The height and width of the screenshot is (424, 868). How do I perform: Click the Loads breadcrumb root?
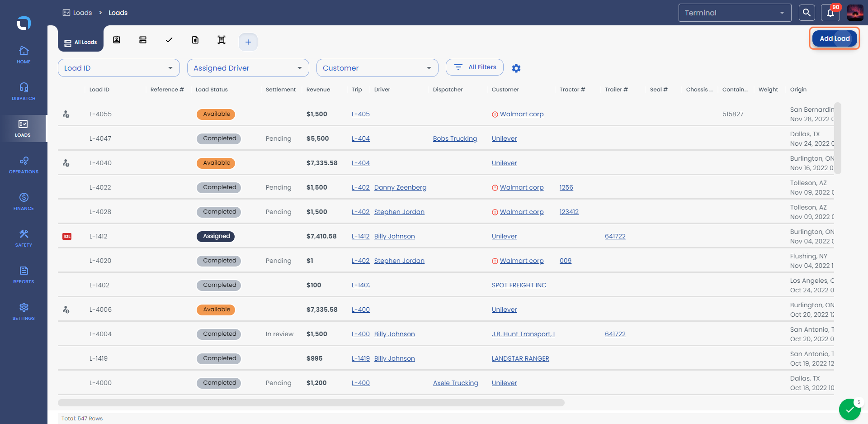click(x=77, y=13)
